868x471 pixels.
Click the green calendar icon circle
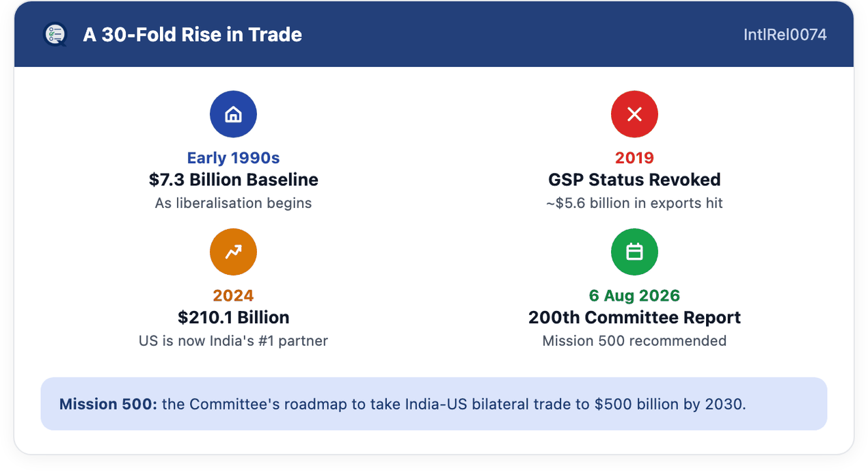634,252
